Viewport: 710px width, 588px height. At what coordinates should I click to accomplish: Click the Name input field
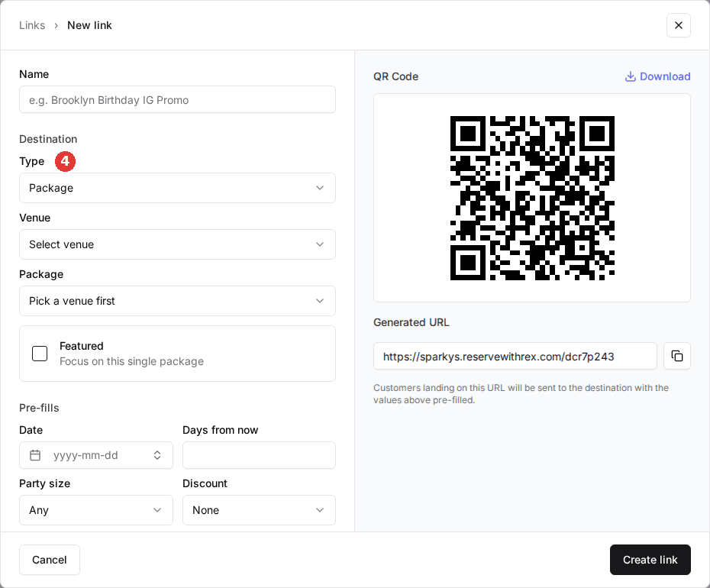177,100
